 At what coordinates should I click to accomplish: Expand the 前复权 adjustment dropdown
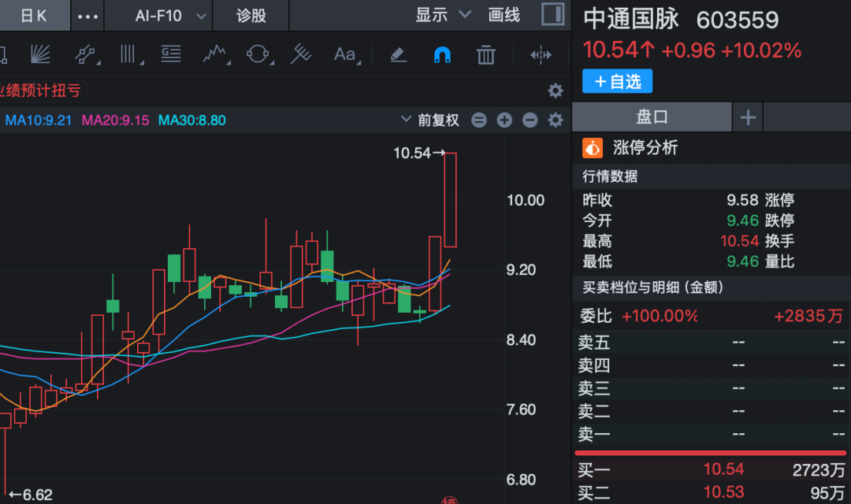[x=430, y=120]
